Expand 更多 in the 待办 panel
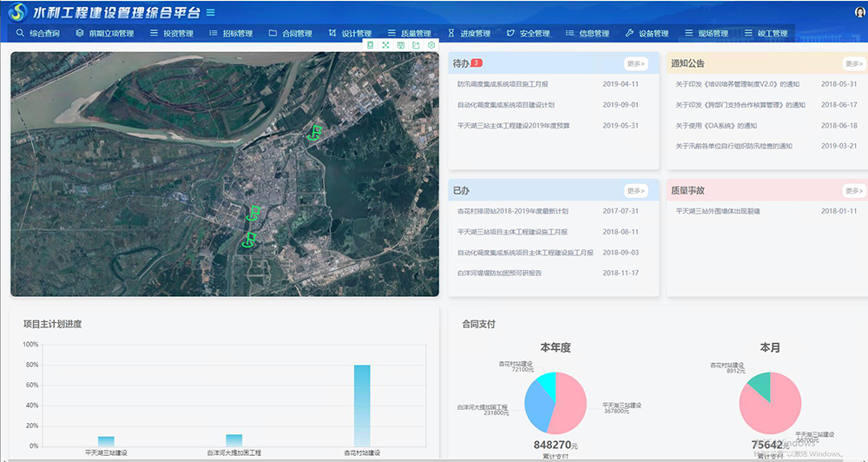The image size is (868, 462). 635,63
